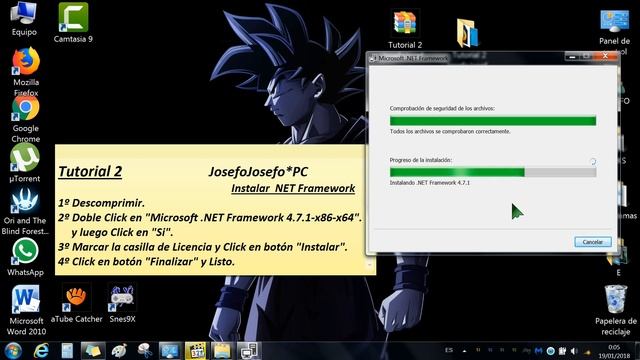
Task: Click 'Instalando .NET Framework 4.7.1' status text
Action: click(429, 182)
